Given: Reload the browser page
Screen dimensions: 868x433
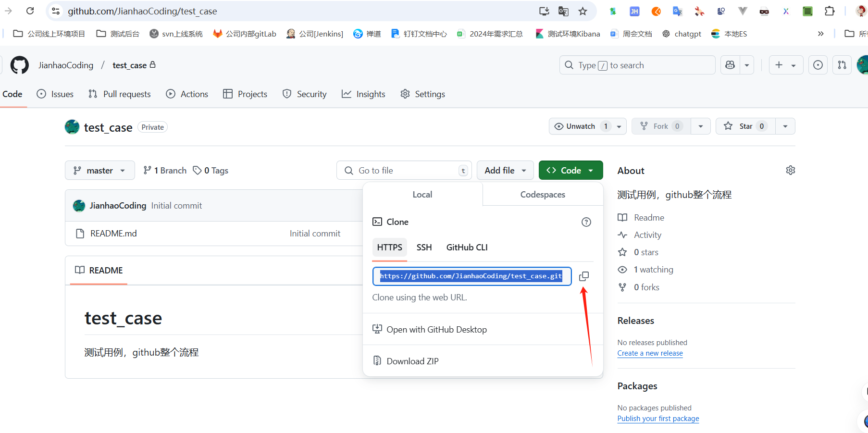Looking at the screenshot, I should tap(30, 11).
